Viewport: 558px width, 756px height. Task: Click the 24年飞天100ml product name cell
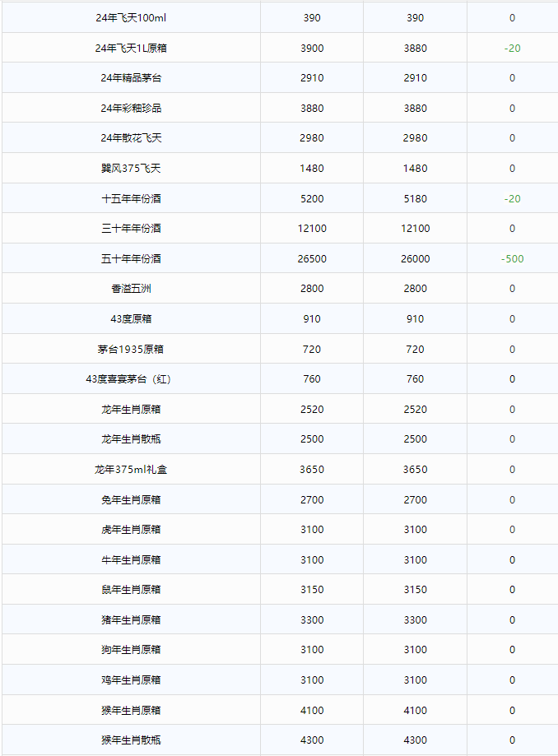coord(131,18)
